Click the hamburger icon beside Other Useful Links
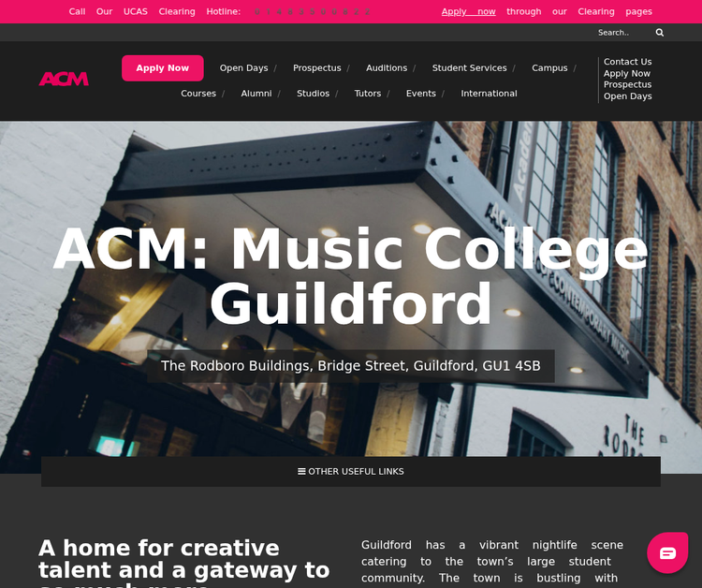 point(301,472)
